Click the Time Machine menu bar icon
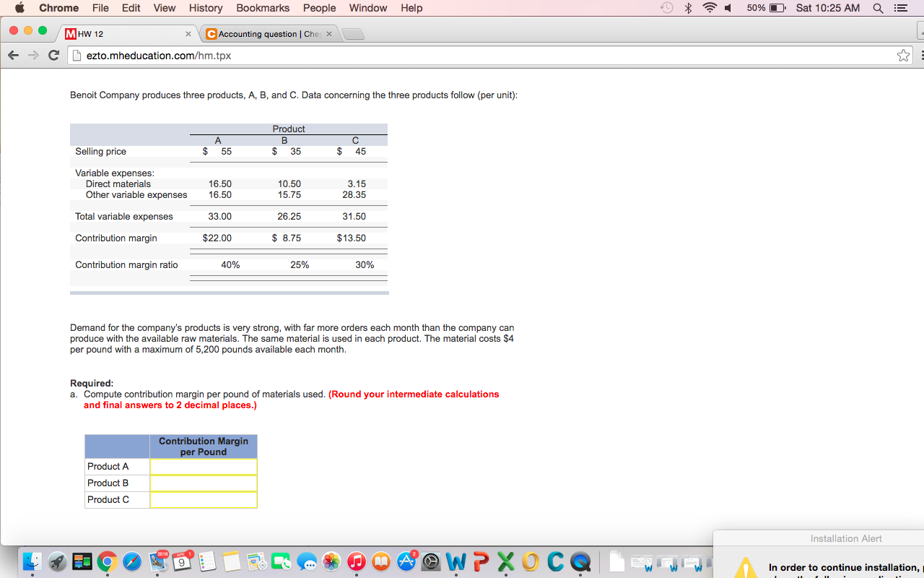924x578 pixels. (665, 8)
